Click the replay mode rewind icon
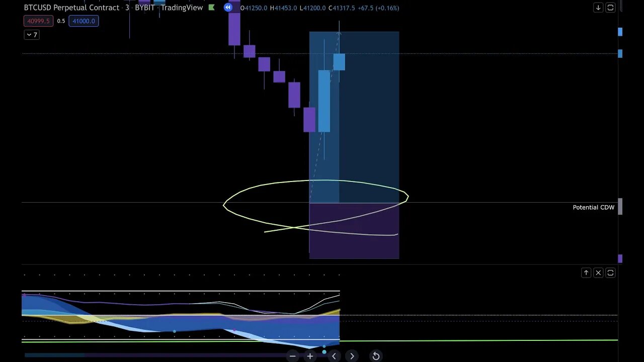The height and width of the screenshot is (362, 644). point(228,8)
